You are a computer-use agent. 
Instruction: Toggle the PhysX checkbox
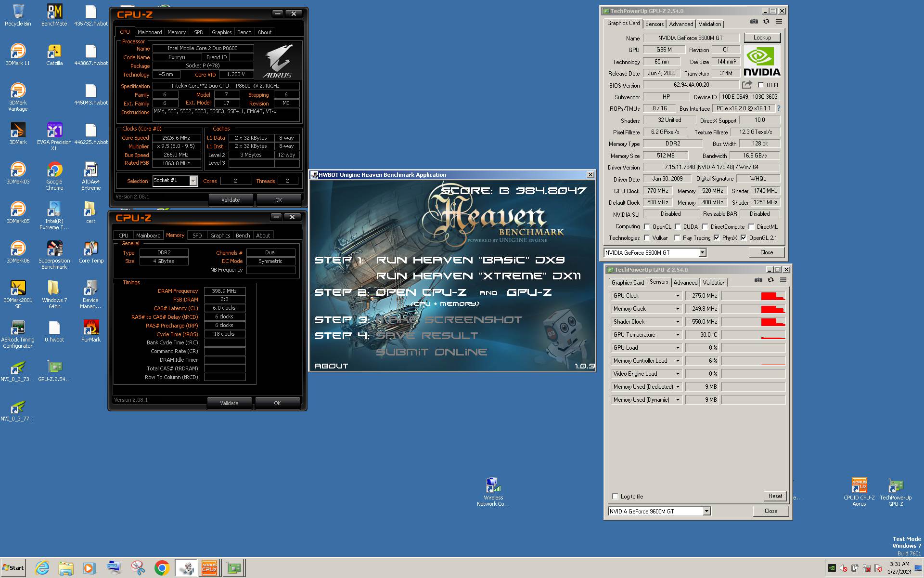(717, 238)
